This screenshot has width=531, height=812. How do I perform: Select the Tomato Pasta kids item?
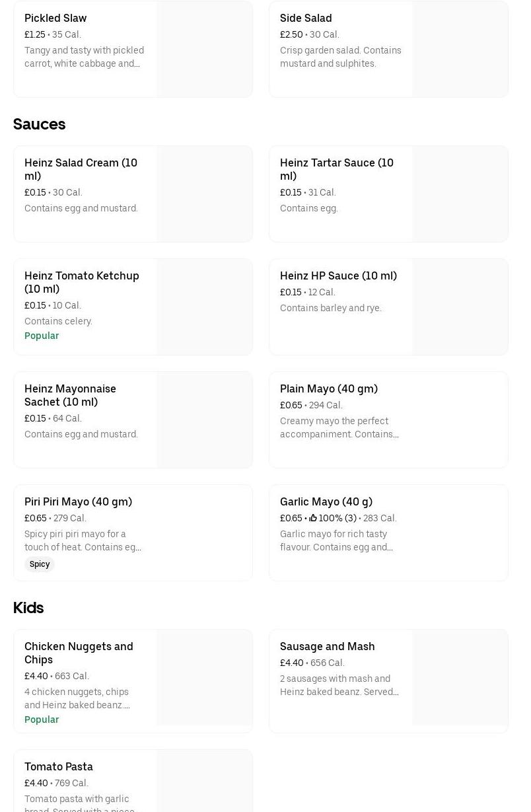click(x=59, y=767)
